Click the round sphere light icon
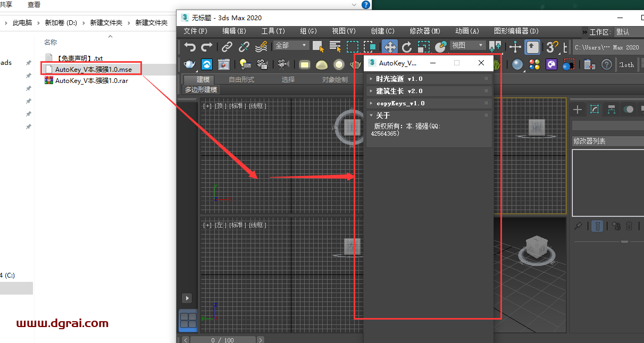This screenshot has height=343, width=644. (x=339, y=64)
